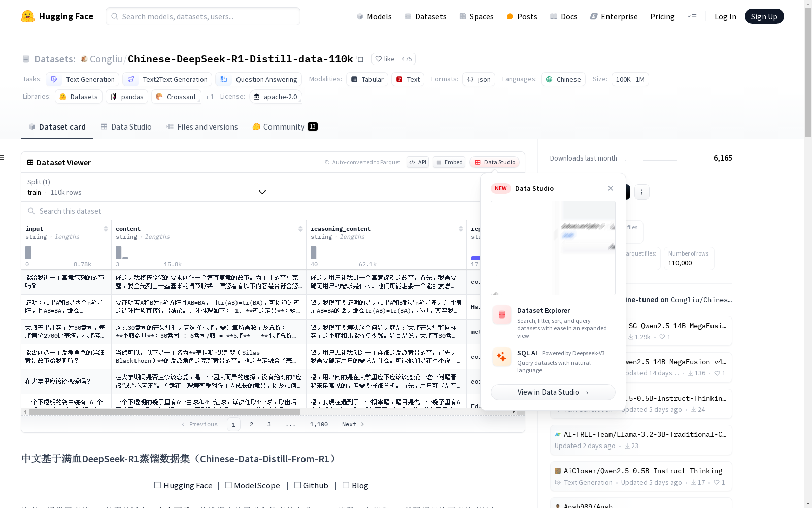Select the Croissant library tag
Viewport: 812px width, 508px height.
coord(176,97)
